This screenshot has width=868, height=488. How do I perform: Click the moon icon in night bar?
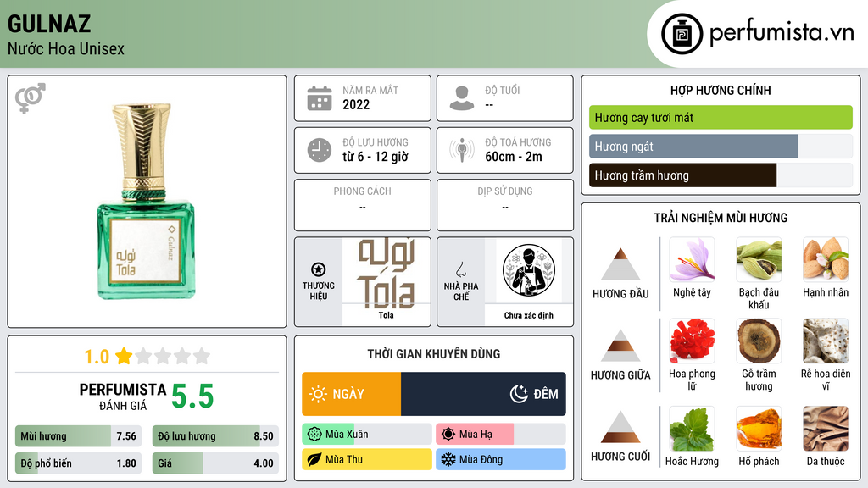pos(519,394)
